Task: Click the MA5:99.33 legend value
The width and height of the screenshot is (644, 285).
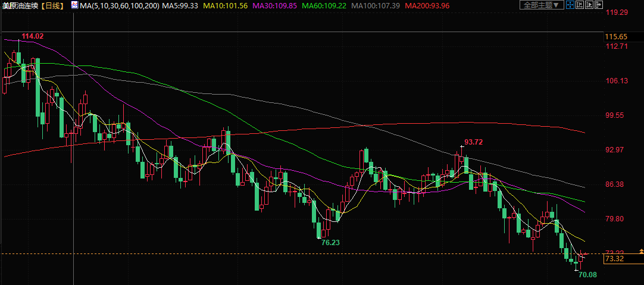Action: click(179, 5)
